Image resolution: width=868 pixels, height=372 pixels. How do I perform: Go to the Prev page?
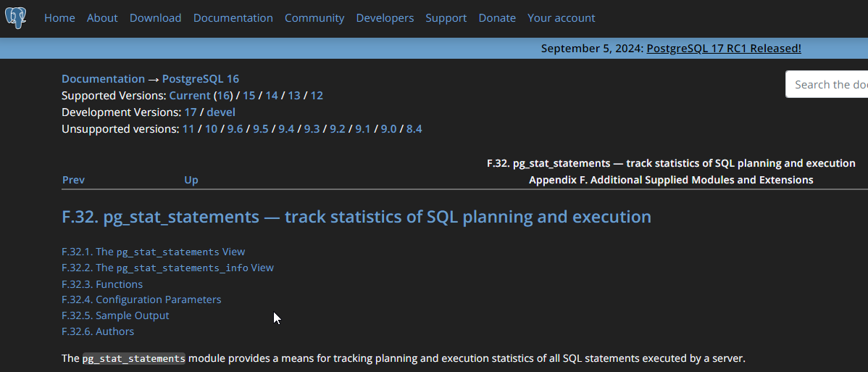[x=73, y=180]
